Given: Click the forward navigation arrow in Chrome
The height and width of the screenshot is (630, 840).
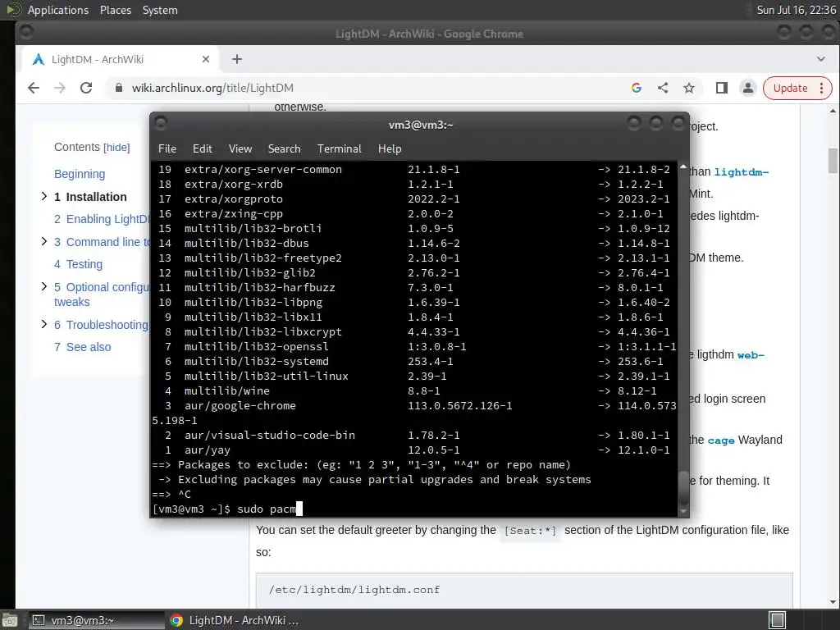Looking at the screenshot, I should (x=59, y=88).
